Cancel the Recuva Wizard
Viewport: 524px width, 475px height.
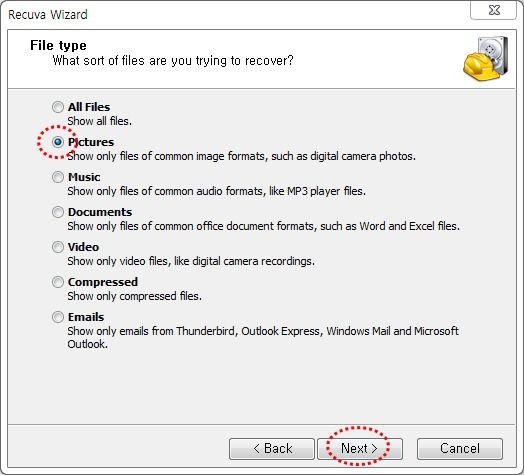460,449
